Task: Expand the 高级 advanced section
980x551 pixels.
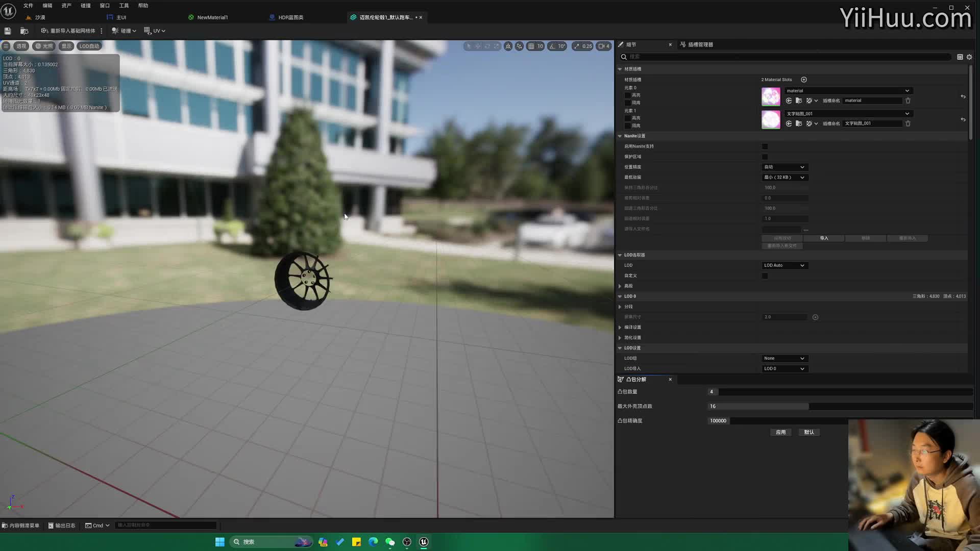Action: point(620,286)
